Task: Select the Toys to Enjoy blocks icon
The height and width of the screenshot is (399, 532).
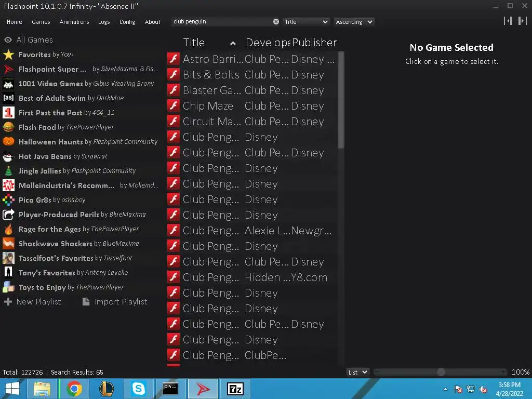Action: (x=8, y=287)
